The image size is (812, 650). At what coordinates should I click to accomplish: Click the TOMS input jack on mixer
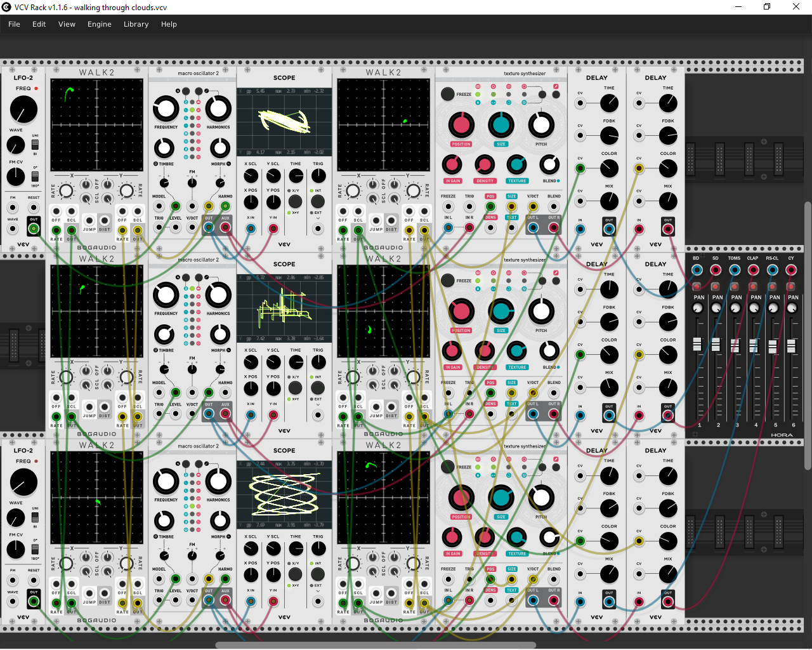click(x=735, y=270)
